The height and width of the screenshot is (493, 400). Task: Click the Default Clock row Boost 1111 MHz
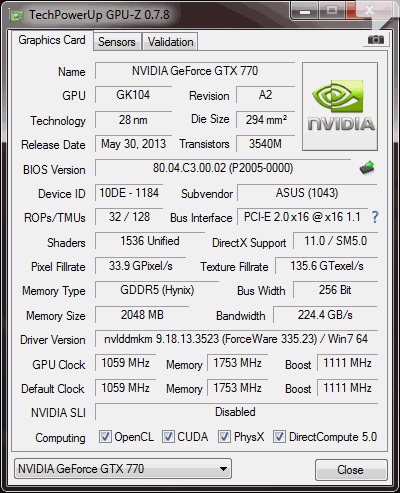click(347, 388)
